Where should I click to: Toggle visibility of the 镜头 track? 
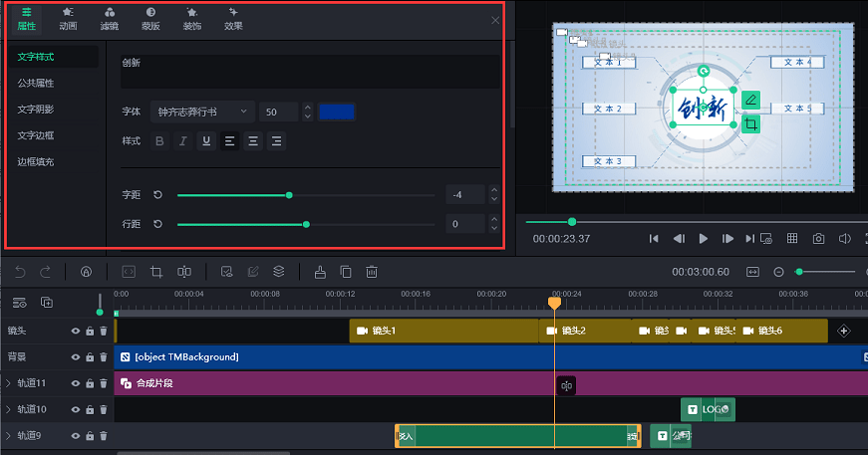coord(76,331)
